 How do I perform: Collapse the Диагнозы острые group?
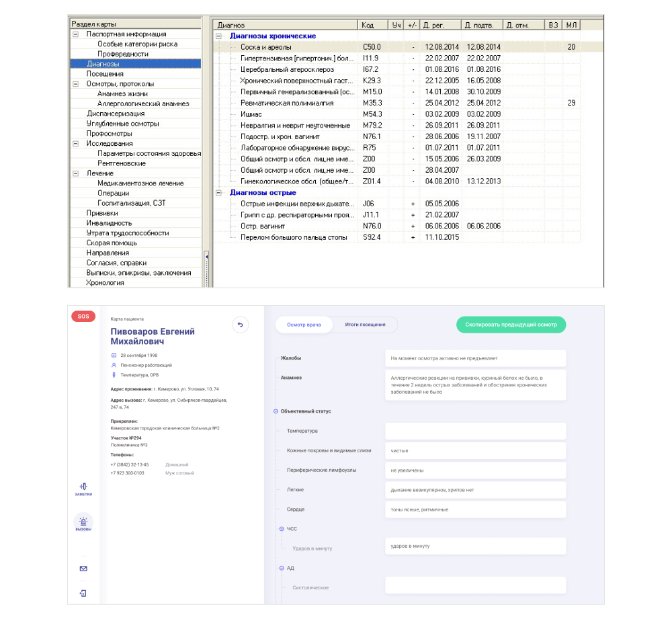[218, 193]
